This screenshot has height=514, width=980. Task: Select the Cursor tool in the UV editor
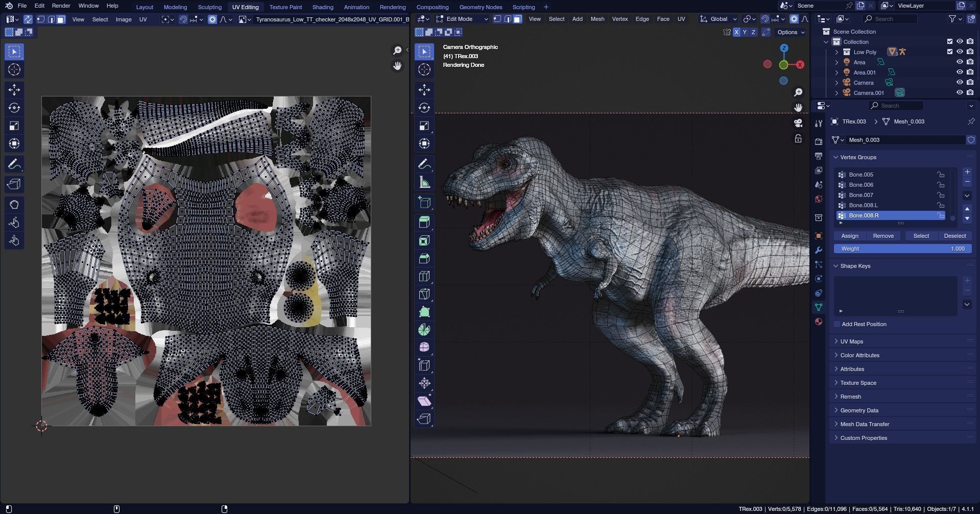pyautogui.click(x=14, y=69)
